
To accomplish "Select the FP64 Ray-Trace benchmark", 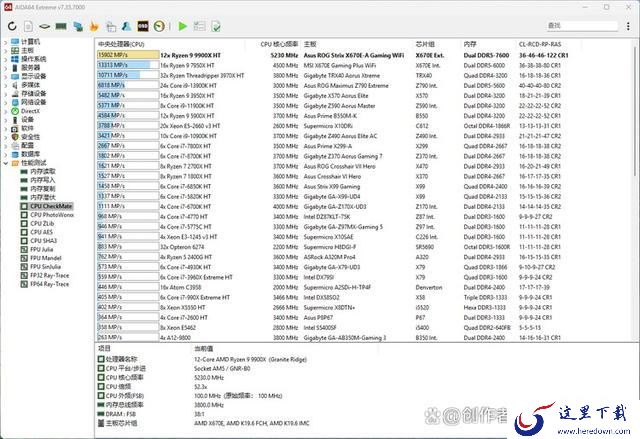I will point(49,284).
